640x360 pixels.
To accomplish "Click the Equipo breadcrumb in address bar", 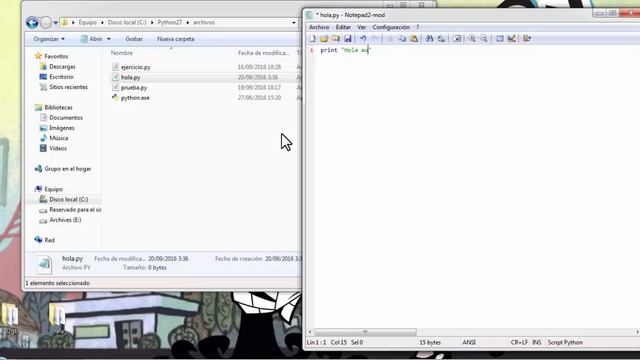I will pyautogui.click(x=88, y=22).
